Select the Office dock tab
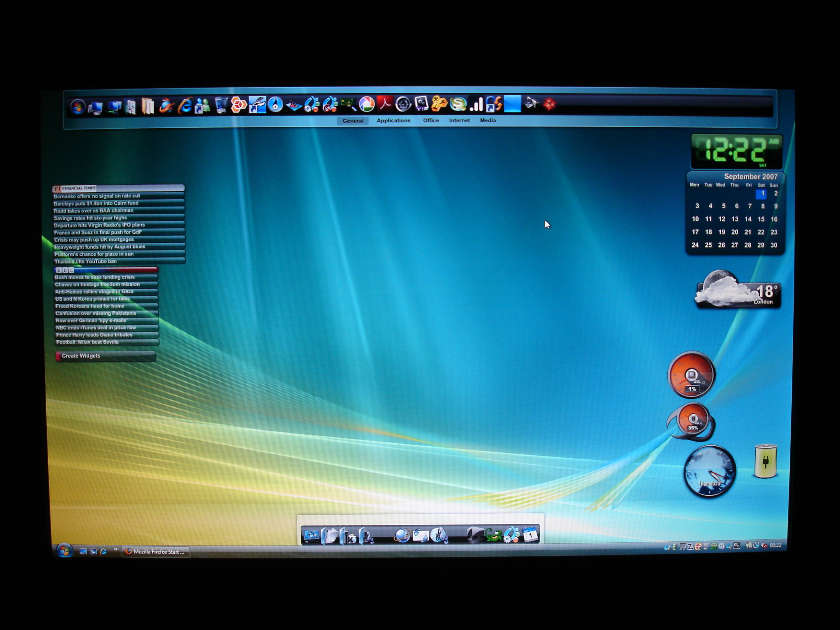The width and height of the screenshot is (840, 630). pos(431,120)
